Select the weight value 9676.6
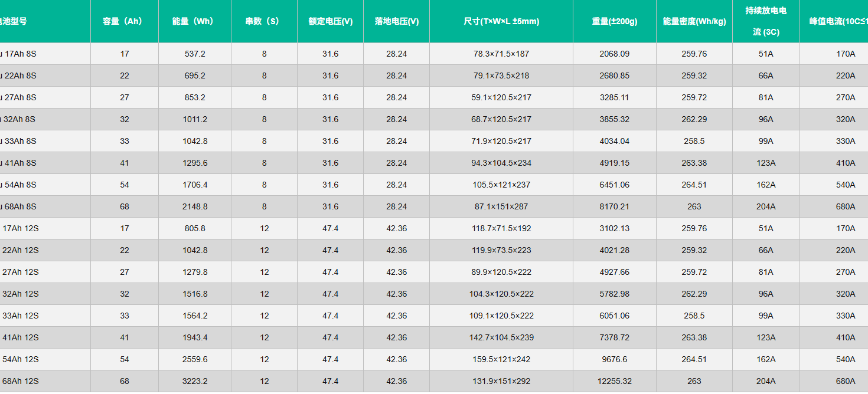Screen dimensions: 868x394 614,359
